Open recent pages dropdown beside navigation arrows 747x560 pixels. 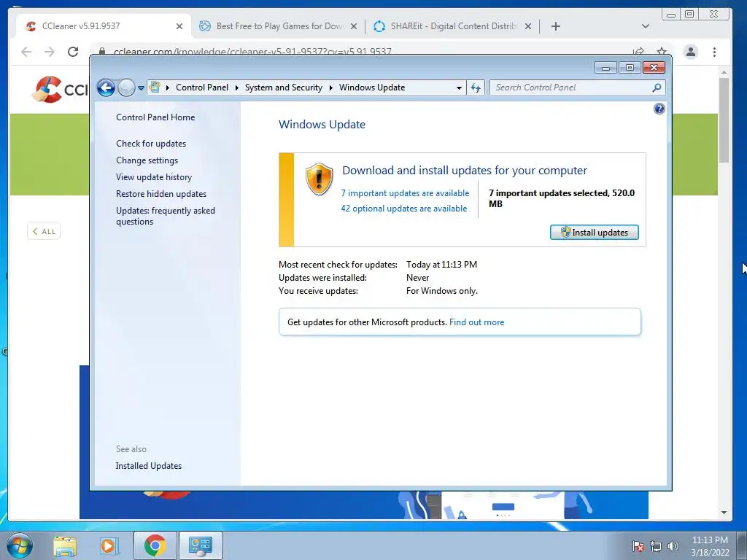pyautogui.click(x=141, y=88)
